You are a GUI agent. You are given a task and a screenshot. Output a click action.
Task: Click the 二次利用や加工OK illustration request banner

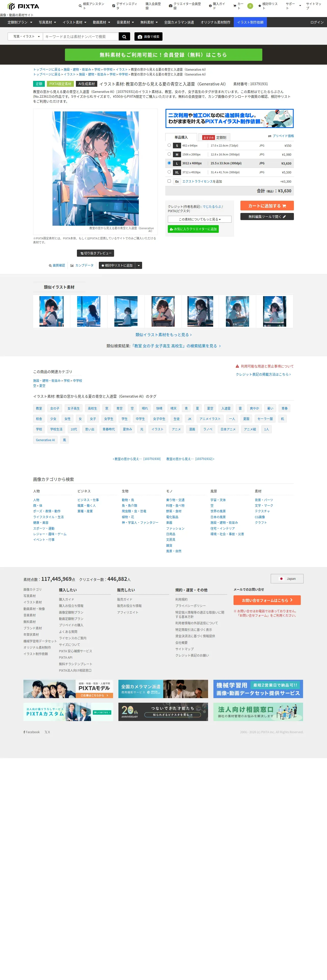[229, 118]
